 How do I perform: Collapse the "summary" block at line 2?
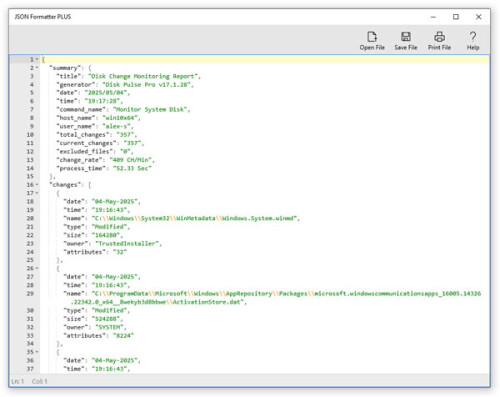(37, 68)
